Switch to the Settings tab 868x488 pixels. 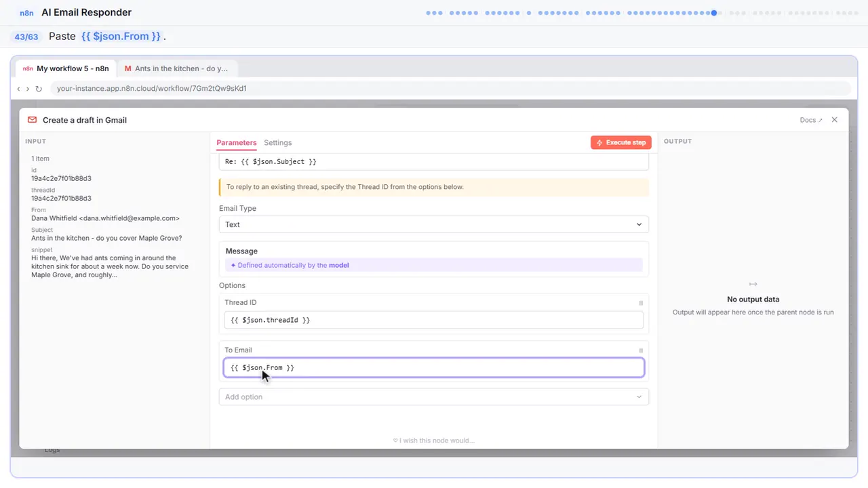coord(278,143)
